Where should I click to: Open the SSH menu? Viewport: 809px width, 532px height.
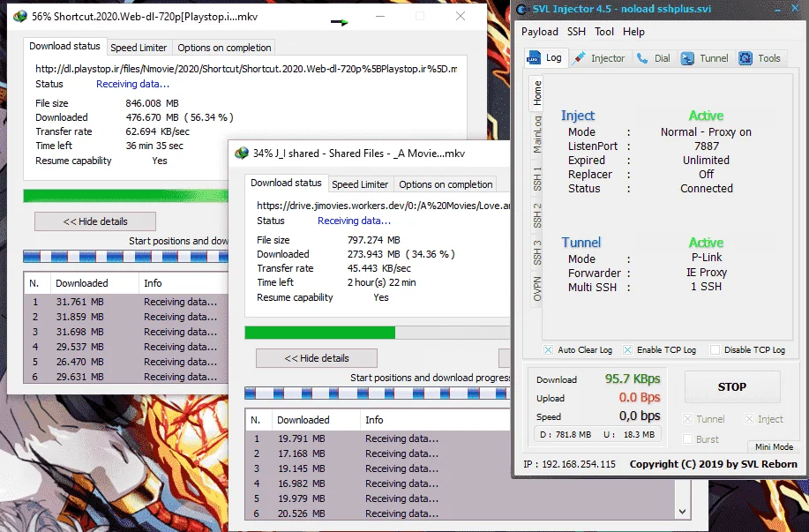click(x=576, y=32)
